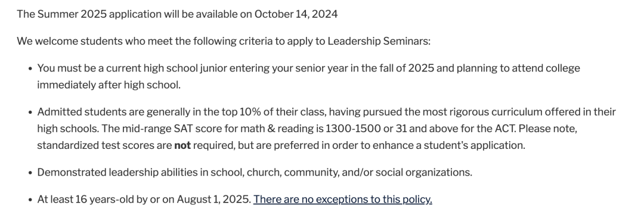Click the 'Leadership Seminars' text in the criteria sentence
This screenshot has height=218, width=644.
(377, 42)
